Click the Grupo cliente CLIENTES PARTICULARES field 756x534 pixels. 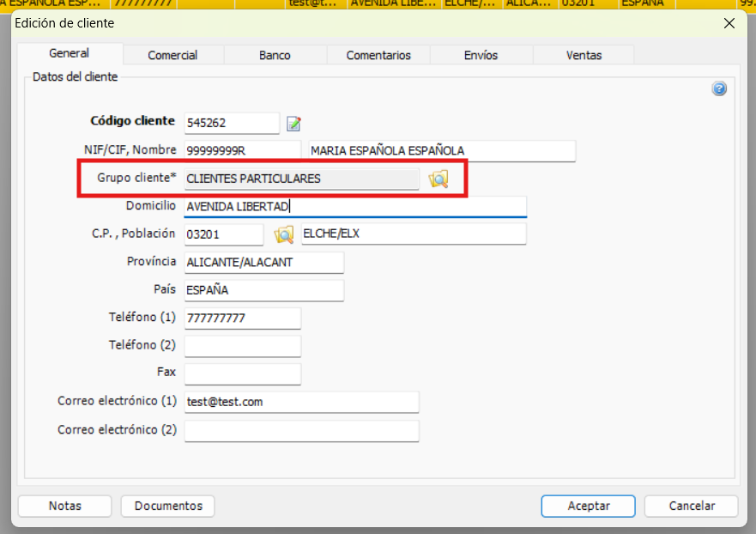click(x=301, y=179)
